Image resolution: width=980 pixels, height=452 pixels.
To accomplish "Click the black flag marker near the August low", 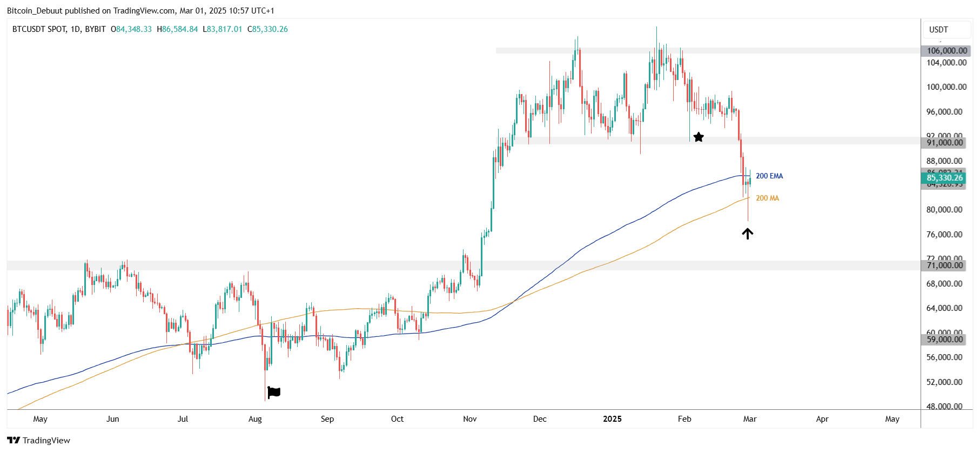I will click(x=274, y=392).
